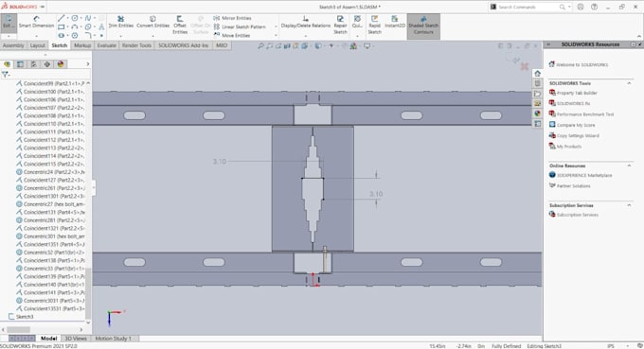This screenshot has width=644, height=349.
Task: Switch to the Assembly tab
Action: tap(13, 45)
